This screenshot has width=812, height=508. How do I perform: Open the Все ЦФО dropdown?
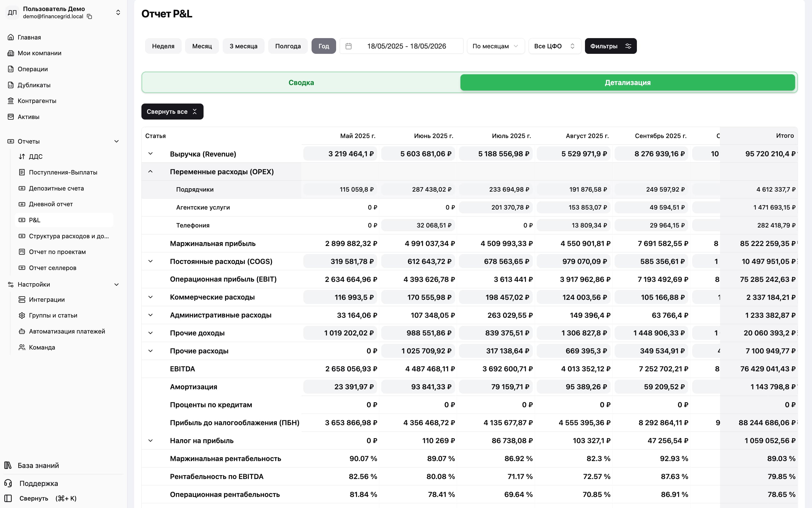(x=555, y=46)
